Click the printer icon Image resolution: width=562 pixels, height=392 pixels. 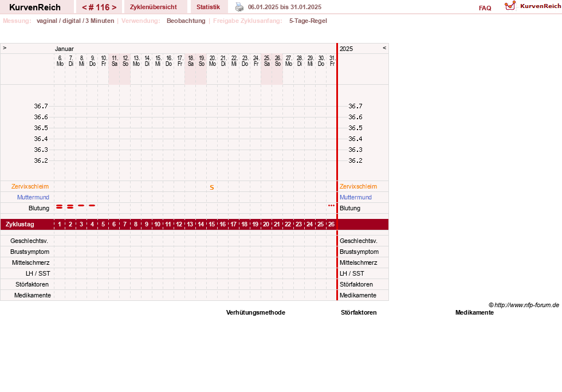point(239,7)
